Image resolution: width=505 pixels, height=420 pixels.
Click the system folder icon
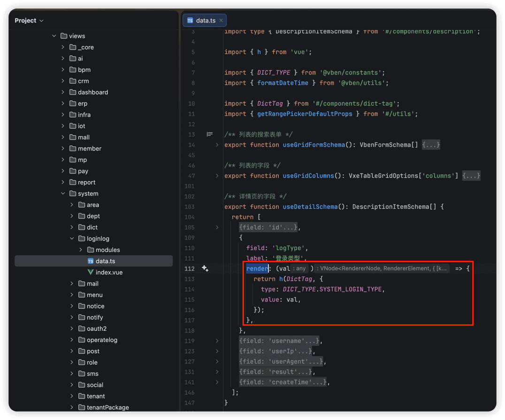point(73,193)
